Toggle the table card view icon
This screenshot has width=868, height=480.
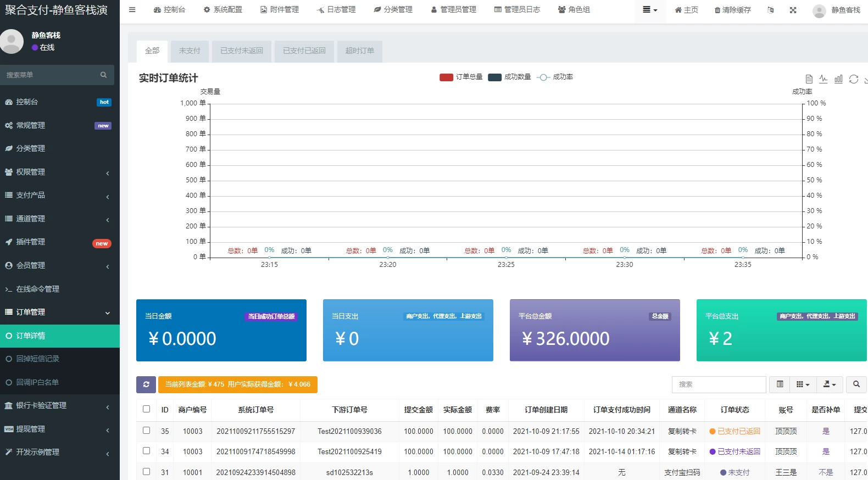pos(780,384)
